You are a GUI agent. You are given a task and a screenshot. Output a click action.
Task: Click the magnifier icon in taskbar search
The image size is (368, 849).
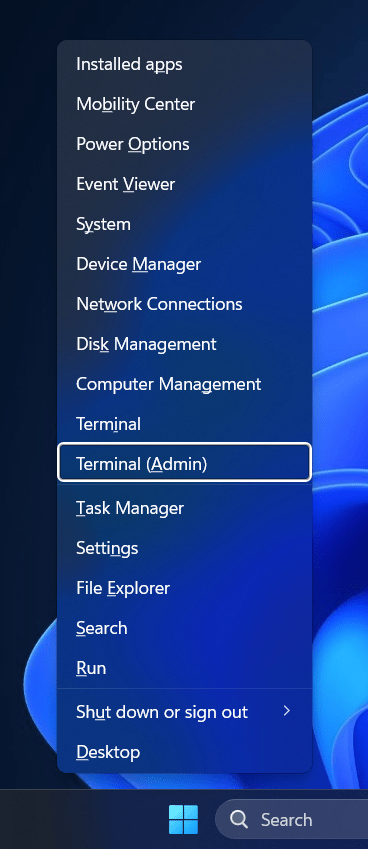click(239, 819)
